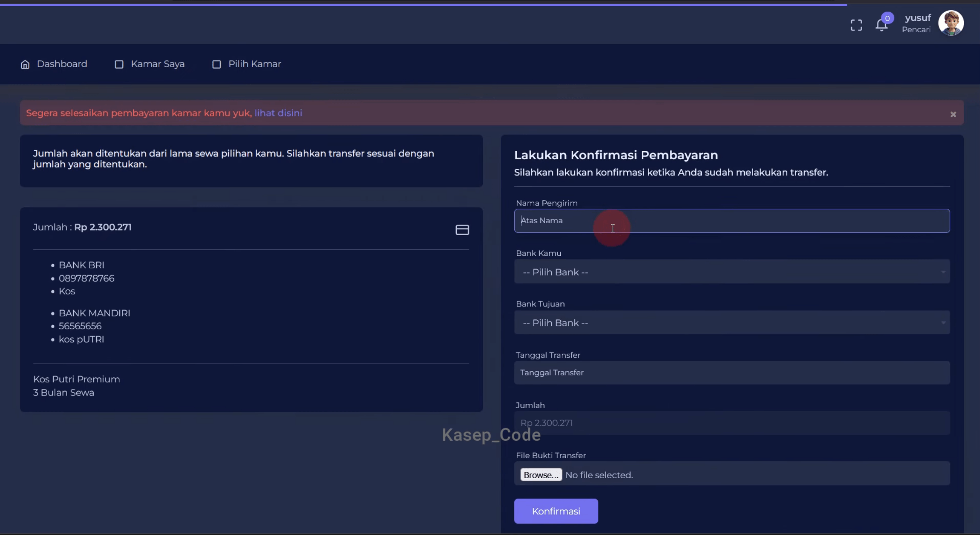
Task: Click amount text 'Rp 2.300.271' in left card
Action: [102, 227]
